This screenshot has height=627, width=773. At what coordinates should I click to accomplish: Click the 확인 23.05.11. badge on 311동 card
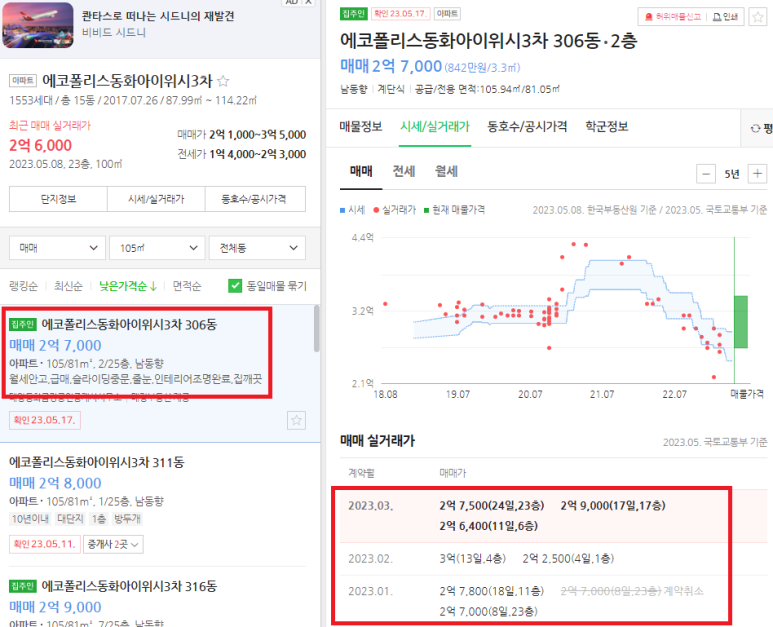click(45, 544)
